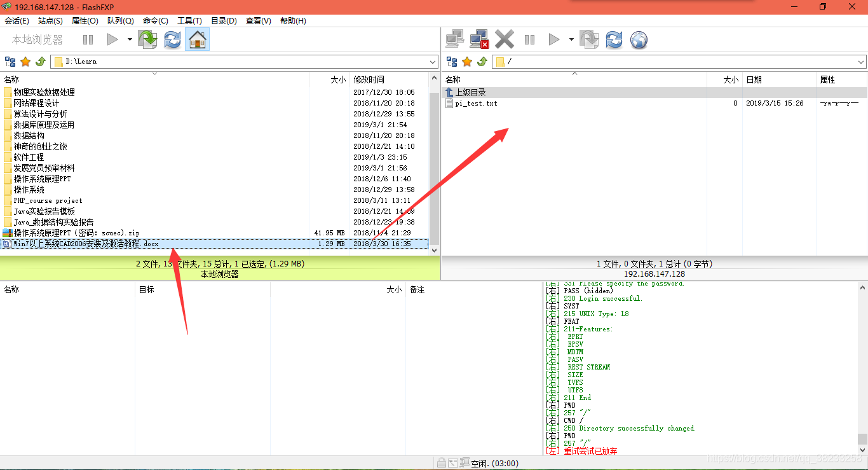Click the local transfer queue icon
The image size is (868, 470).
coord(147,39)
